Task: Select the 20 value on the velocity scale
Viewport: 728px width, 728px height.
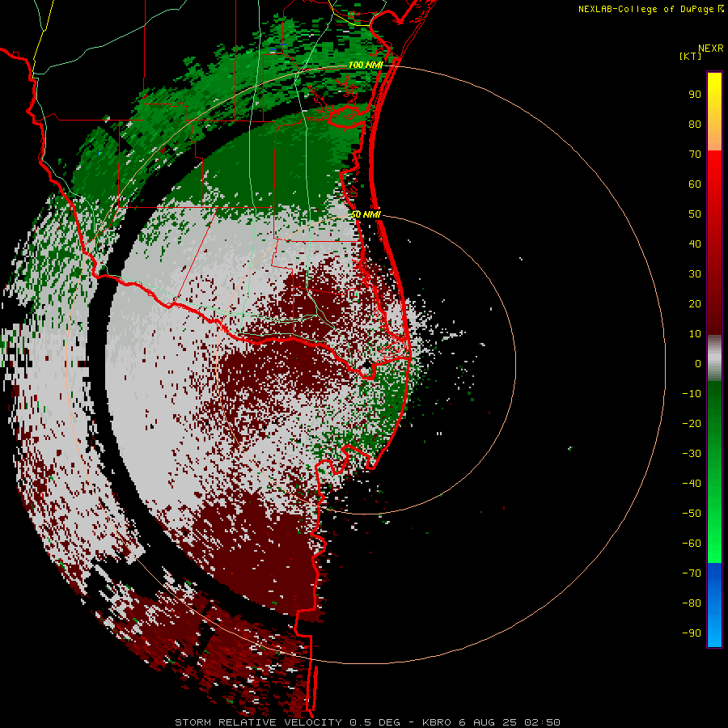Action: coord(695,303)
